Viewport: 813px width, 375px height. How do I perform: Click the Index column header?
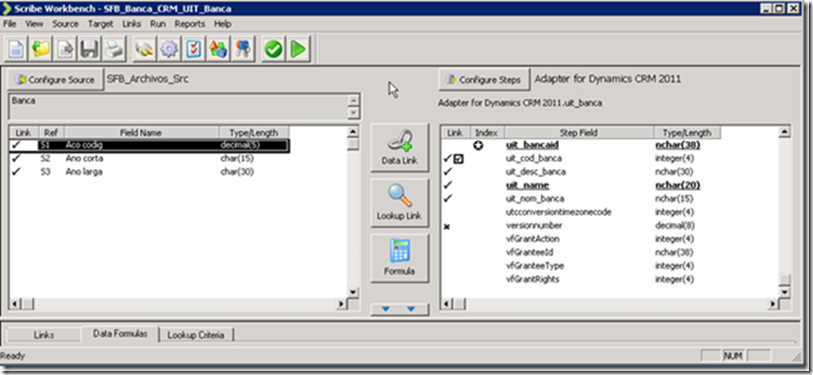point(486,133)
